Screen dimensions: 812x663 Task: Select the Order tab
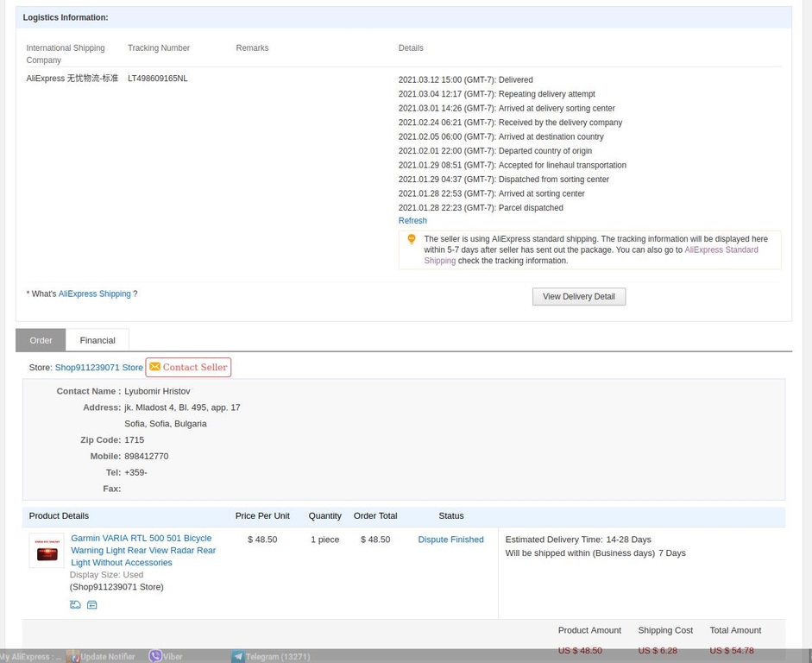click(41, 341)
